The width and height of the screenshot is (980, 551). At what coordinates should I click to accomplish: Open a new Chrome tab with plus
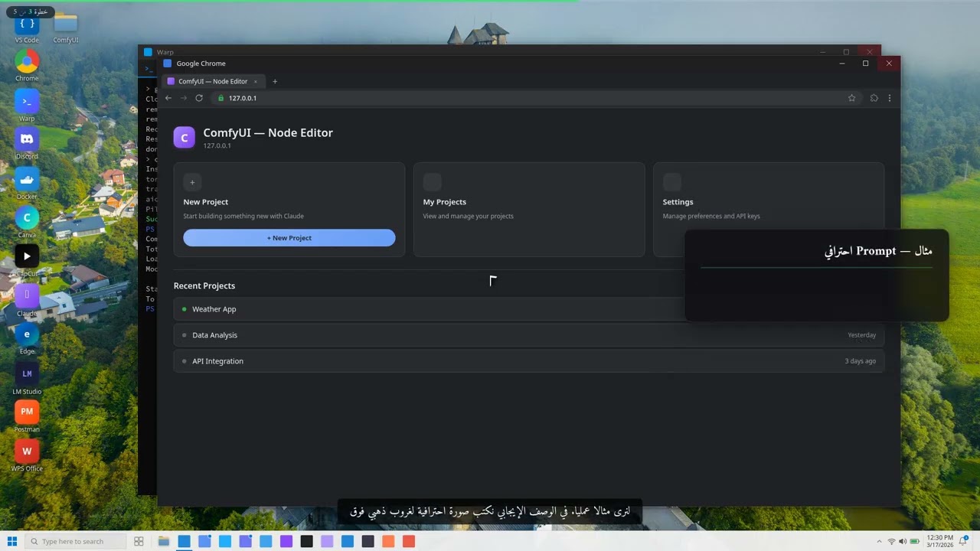tap(275, 81)
